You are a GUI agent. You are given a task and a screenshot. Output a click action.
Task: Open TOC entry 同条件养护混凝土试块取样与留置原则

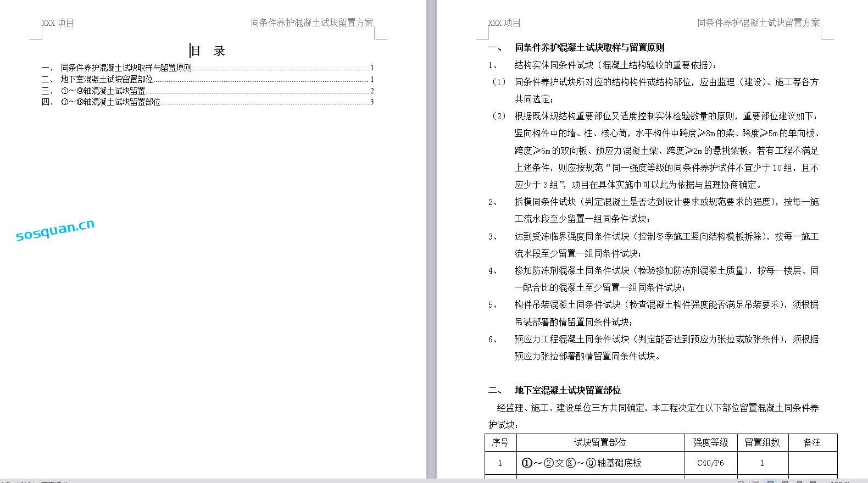126,68
